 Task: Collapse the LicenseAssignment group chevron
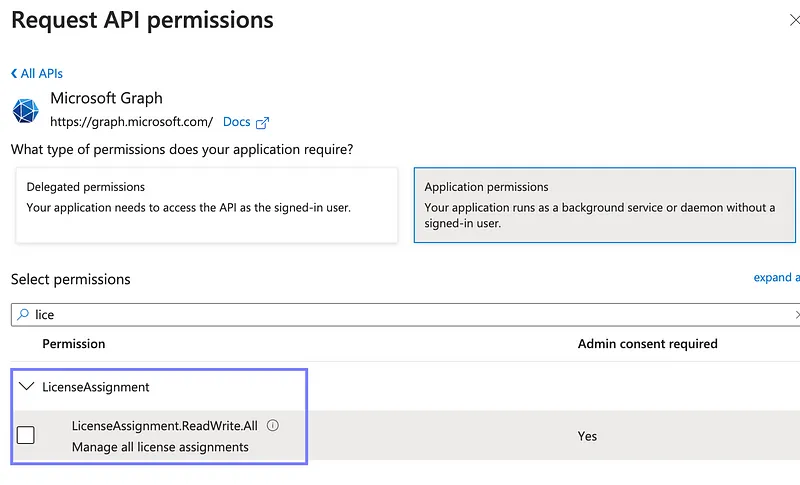27,386
